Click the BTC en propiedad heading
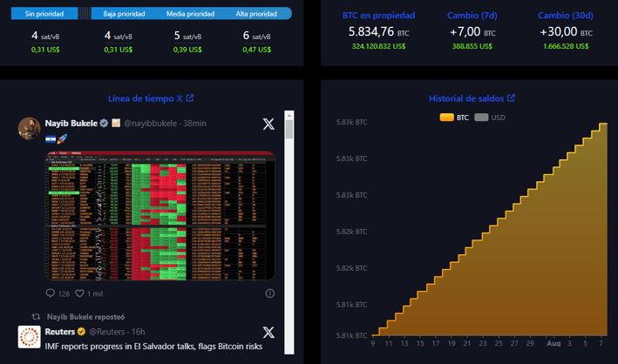Image resolution: width=618 pixels, height=364 pixels. tap(378, 16)
